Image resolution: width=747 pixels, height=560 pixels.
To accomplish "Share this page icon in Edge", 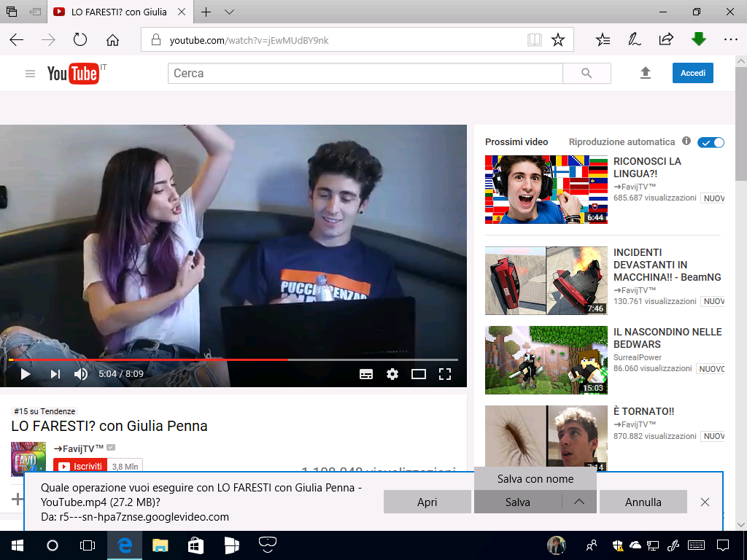I will [666, 39].
